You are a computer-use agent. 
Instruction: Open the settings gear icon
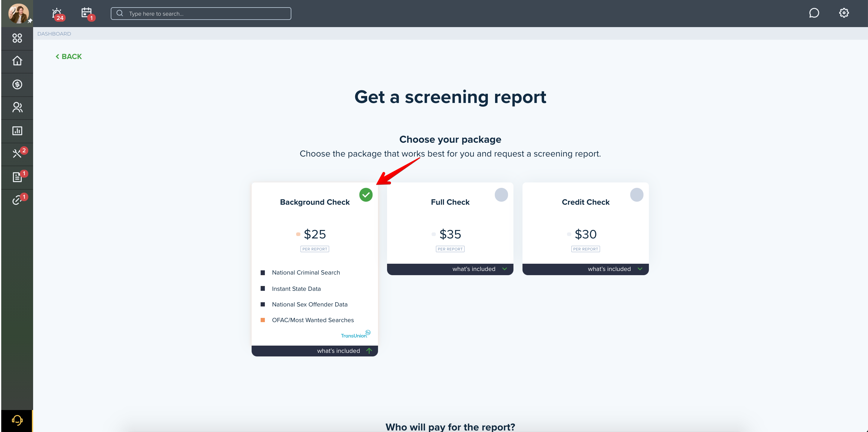(844, 13)
